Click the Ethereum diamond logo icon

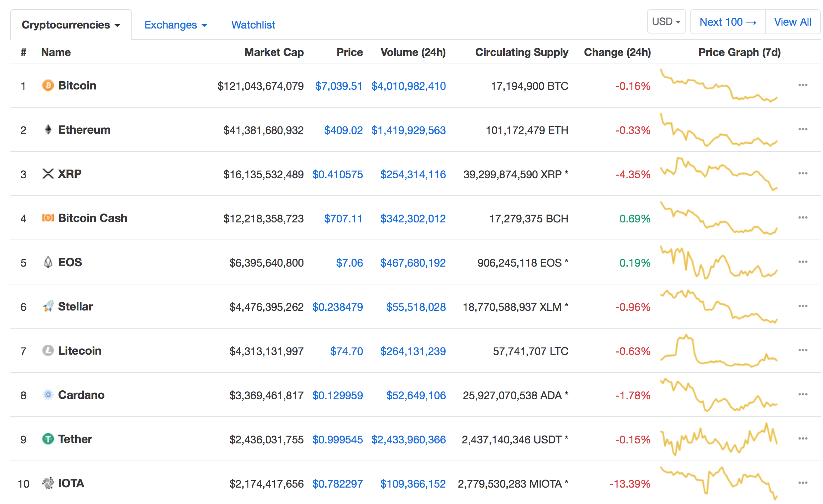pos(48,129)
